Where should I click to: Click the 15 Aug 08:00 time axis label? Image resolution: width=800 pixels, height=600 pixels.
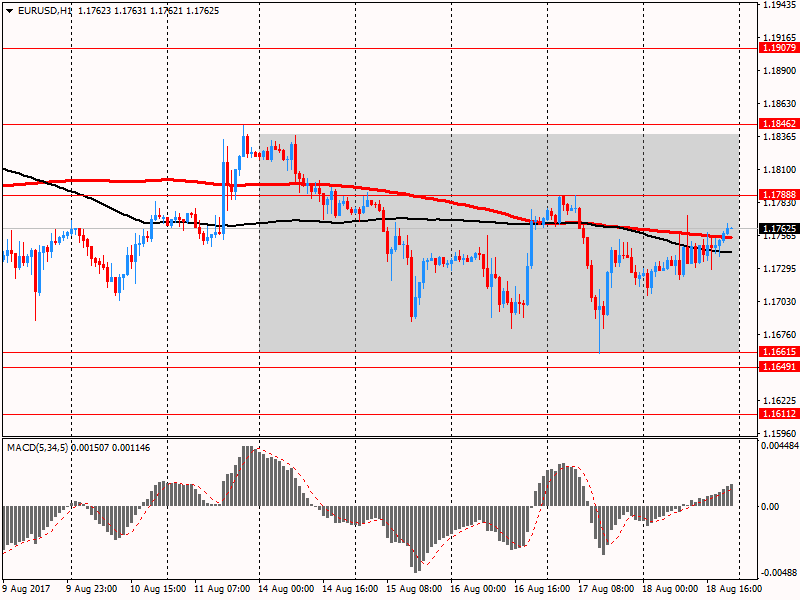pyautogui.click(x=414, y=589)
